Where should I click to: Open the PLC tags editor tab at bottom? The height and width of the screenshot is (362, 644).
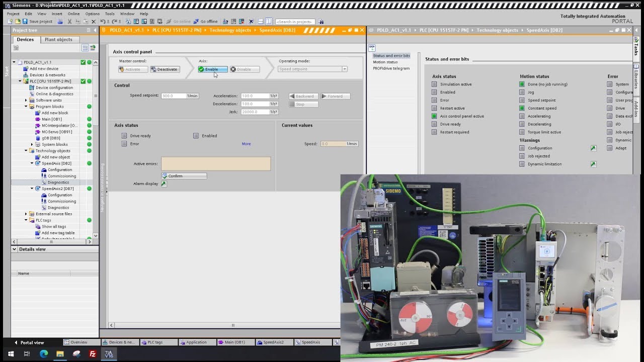pos(158,342)
